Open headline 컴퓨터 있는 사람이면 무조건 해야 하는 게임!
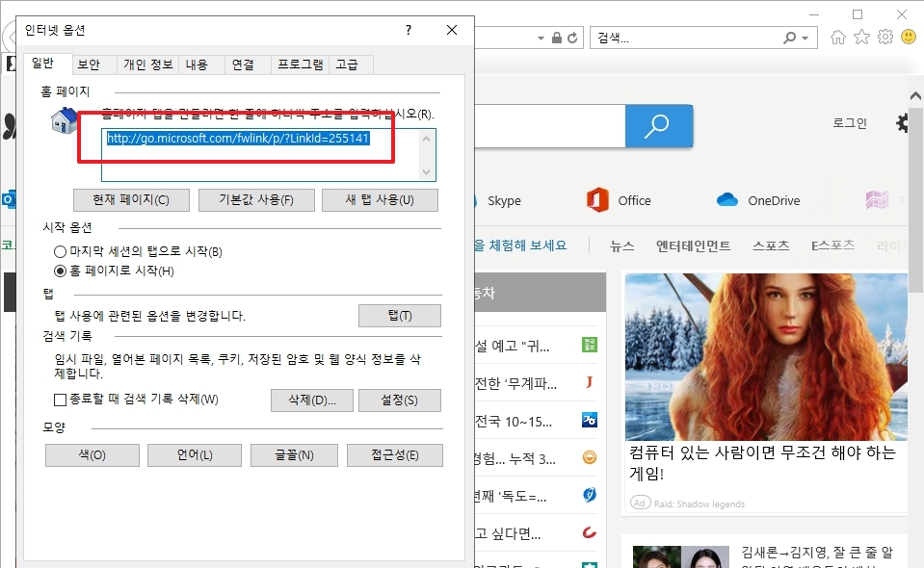Screen dimensions: 924x568 (762, 463)
